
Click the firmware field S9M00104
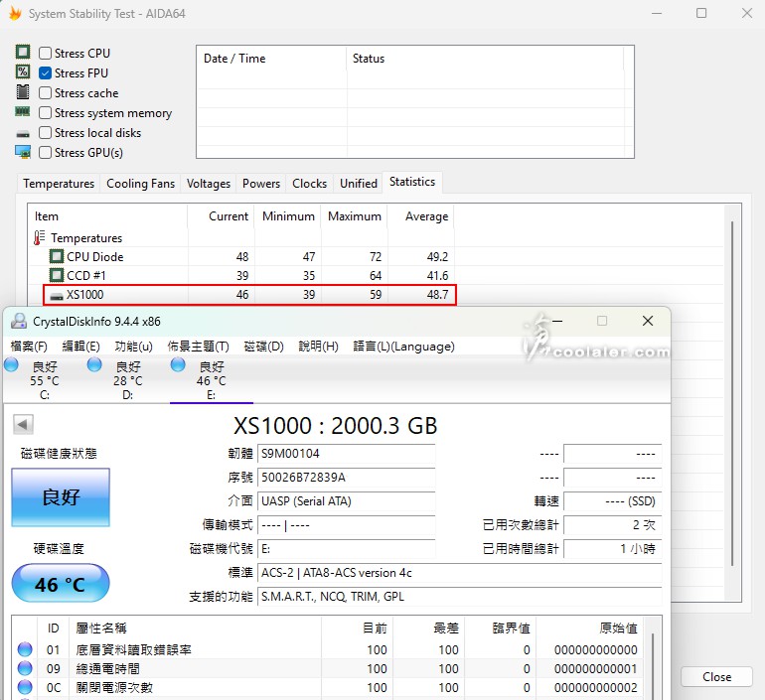(346, 454)
